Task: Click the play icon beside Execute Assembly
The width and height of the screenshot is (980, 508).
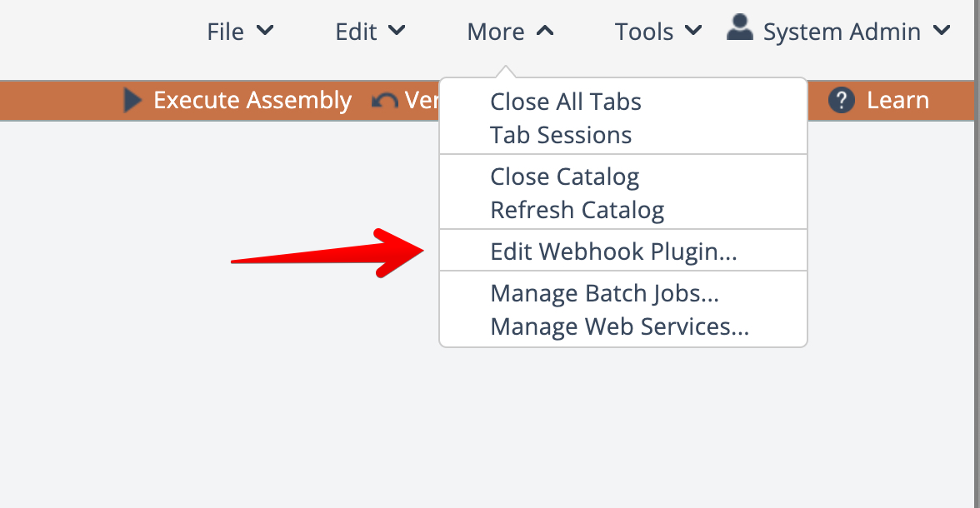Action: [x=132, y=101]
